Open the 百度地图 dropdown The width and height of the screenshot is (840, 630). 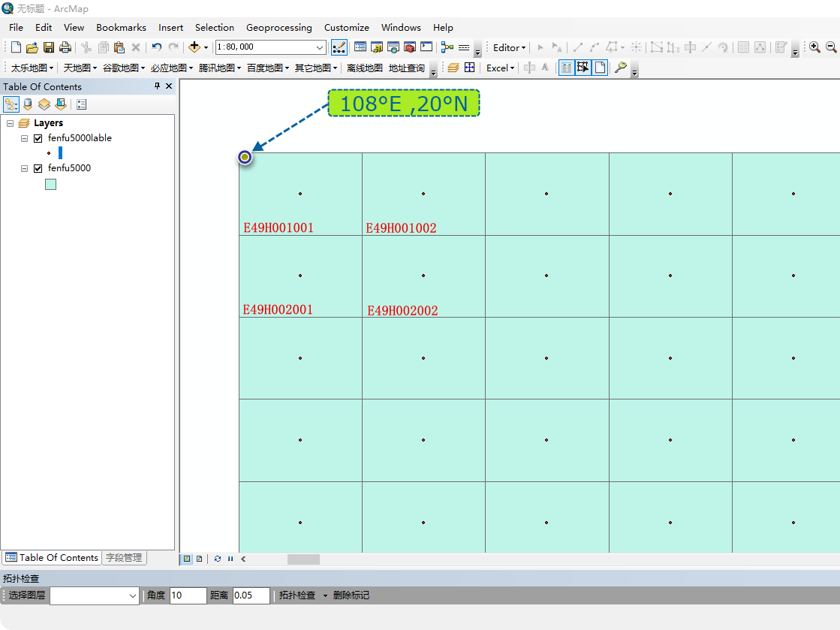pyautogui.click(x=268, y=68)
